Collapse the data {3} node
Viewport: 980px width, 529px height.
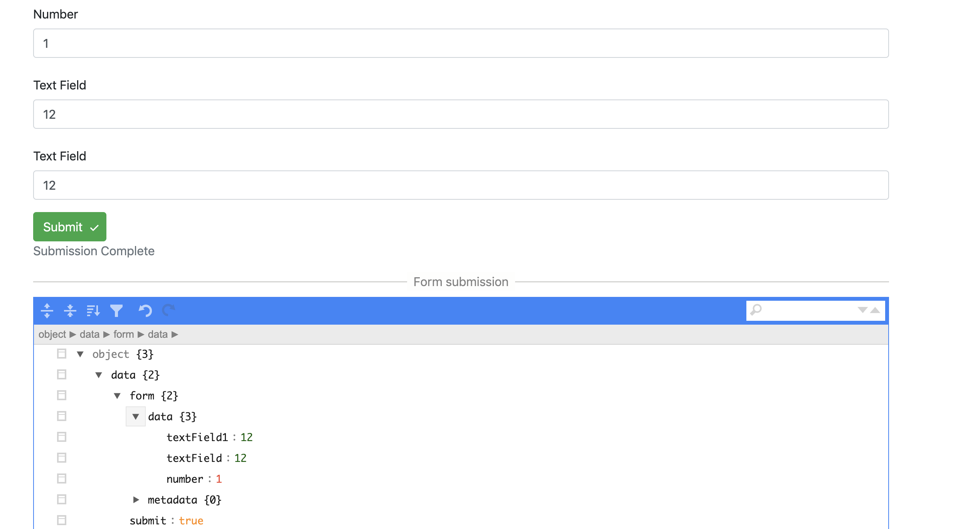[x=135, y=416]
